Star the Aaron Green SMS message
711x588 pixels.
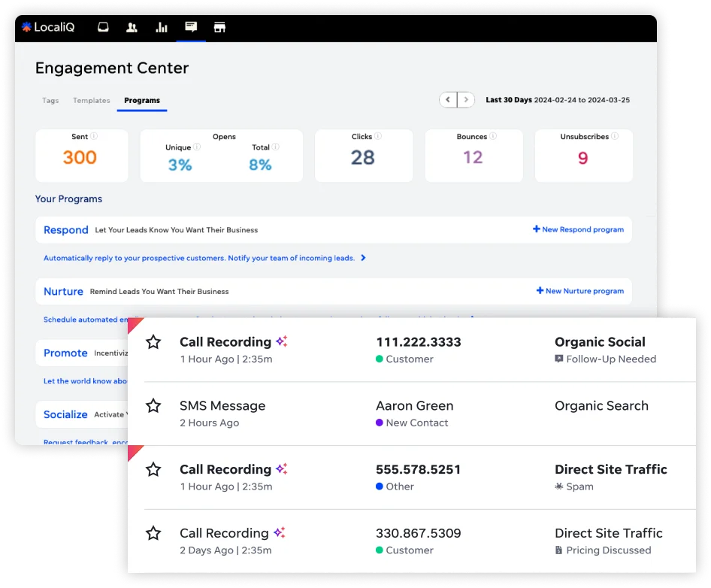coord(154,405)
